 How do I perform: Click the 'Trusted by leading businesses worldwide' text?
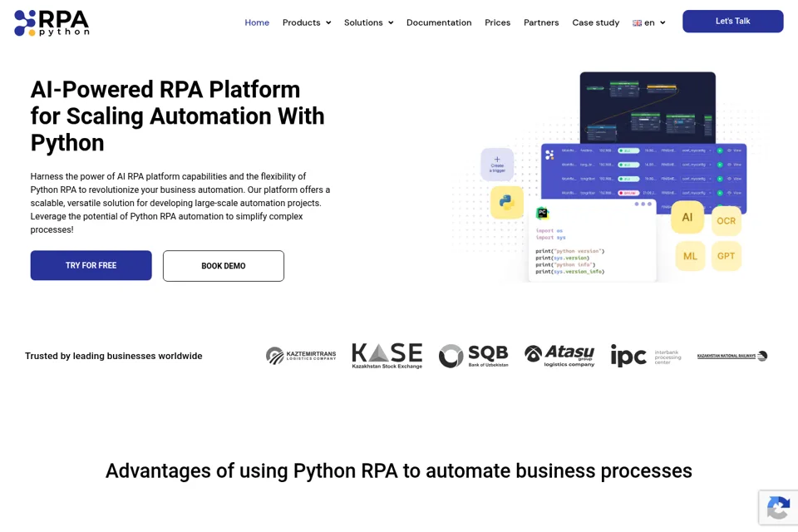pos(114,356)
